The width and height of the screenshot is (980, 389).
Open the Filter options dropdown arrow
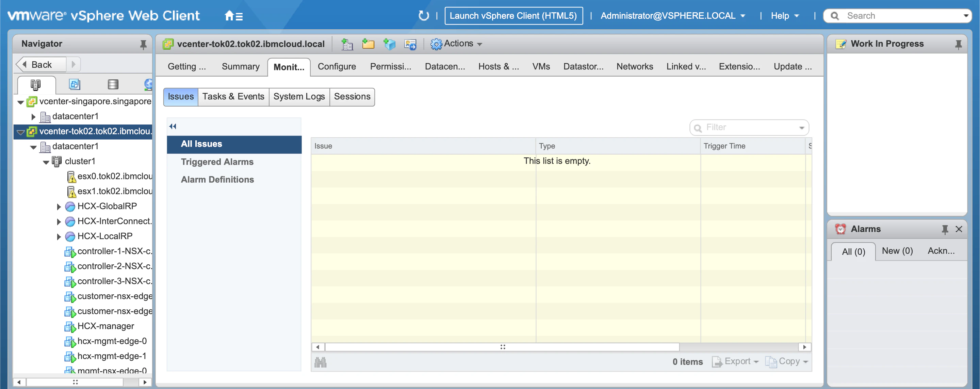[x=802, y=128]
